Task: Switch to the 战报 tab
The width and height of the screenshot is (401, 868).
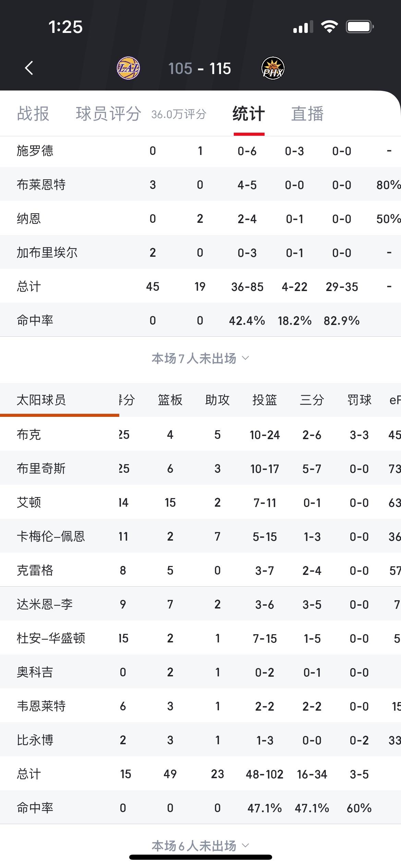Action: click(x=33, y=113)
